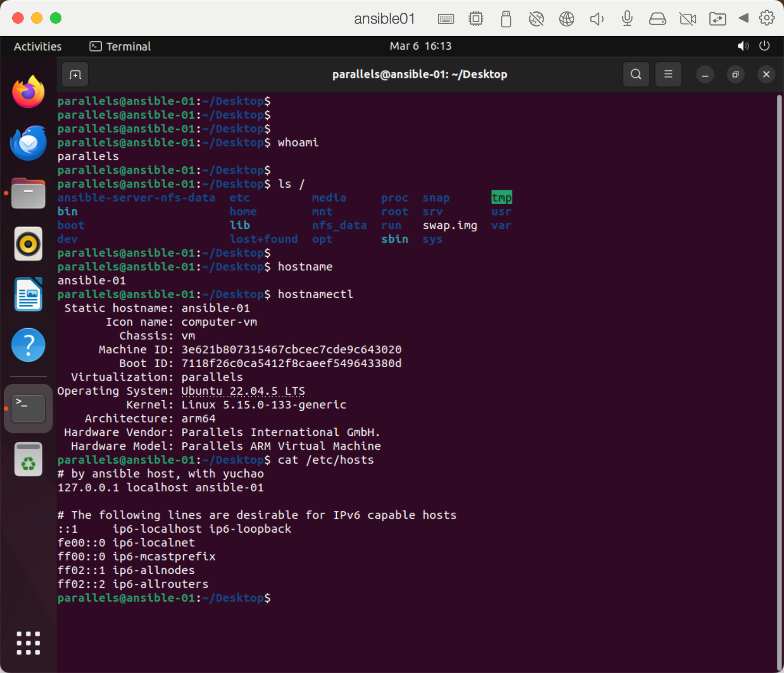The height and width of the screenshot is (673, 784).
Task: Open the power system menu
Action: [764, 46]
